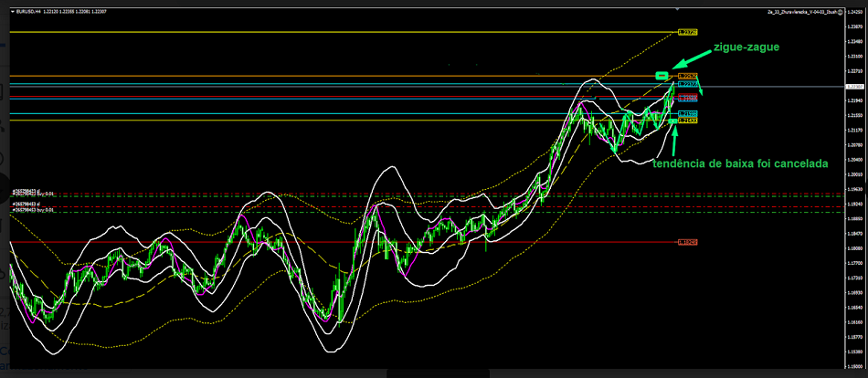Select the topmost yellow price level tag
This screenshot has height=378, width=868.
coord(688,32)
